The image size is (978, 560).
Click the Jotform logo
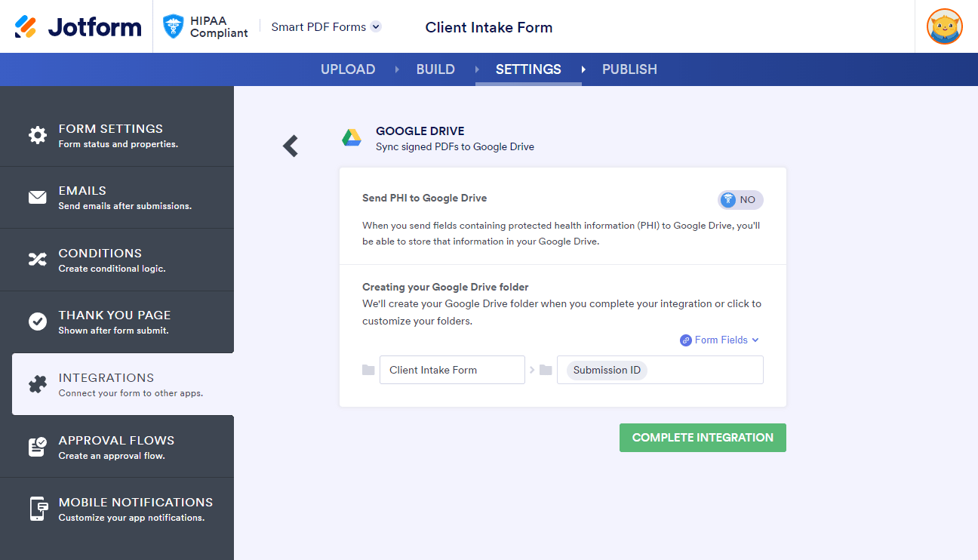(x=78, y=27)
